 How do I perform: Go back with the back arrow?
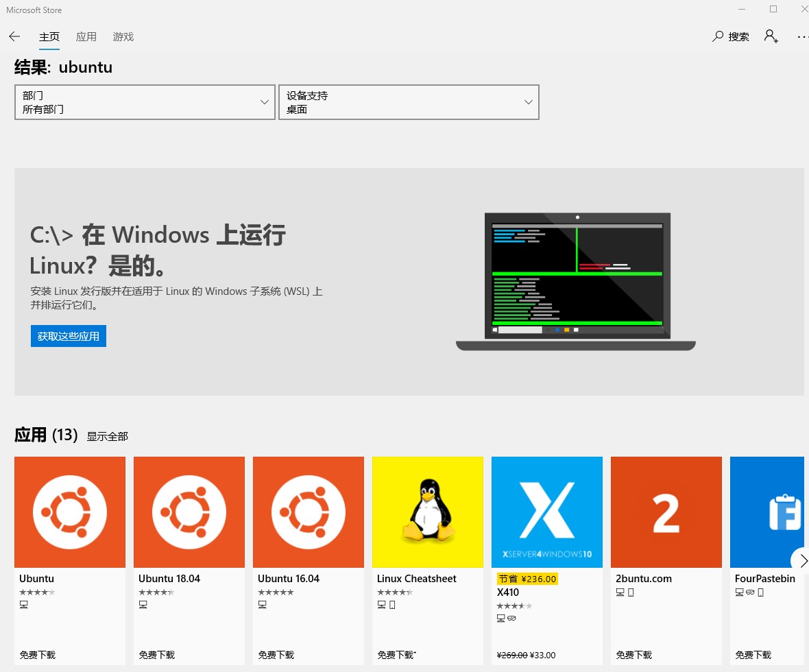coord(14,36)
